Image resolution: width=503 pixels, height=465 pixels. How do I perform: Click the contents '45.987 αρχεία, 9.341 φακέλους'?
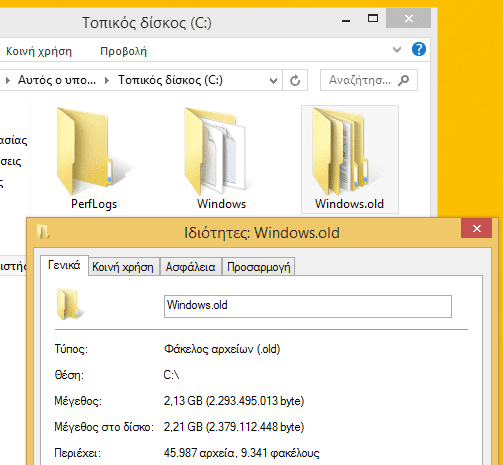pos(242,453)
